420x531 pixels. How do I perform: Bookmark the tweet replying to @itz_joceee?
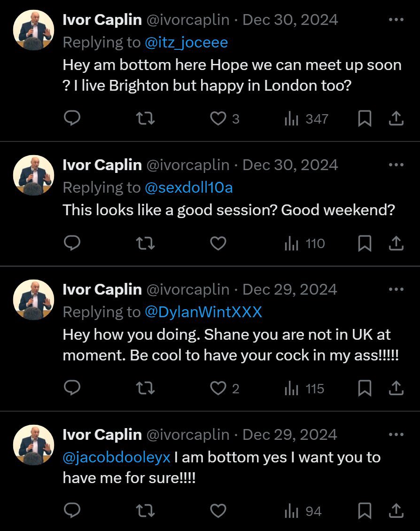[x=365, y=119]
